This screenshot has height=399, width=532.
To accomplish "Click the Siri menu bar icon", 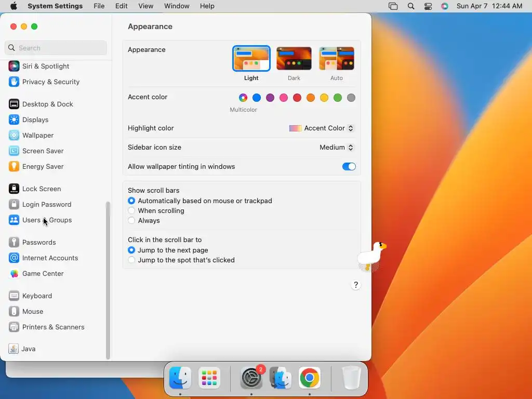I will (x=445, y=6).
